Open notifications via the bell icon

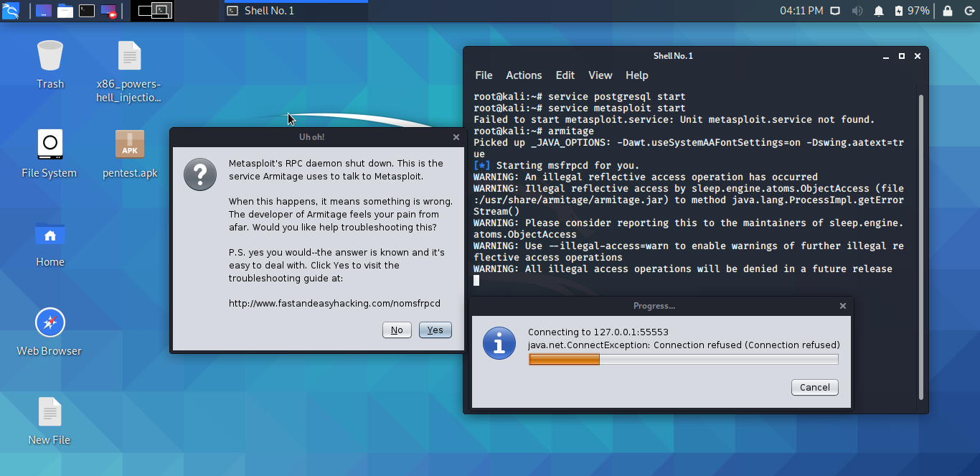[x=879, y=11]
